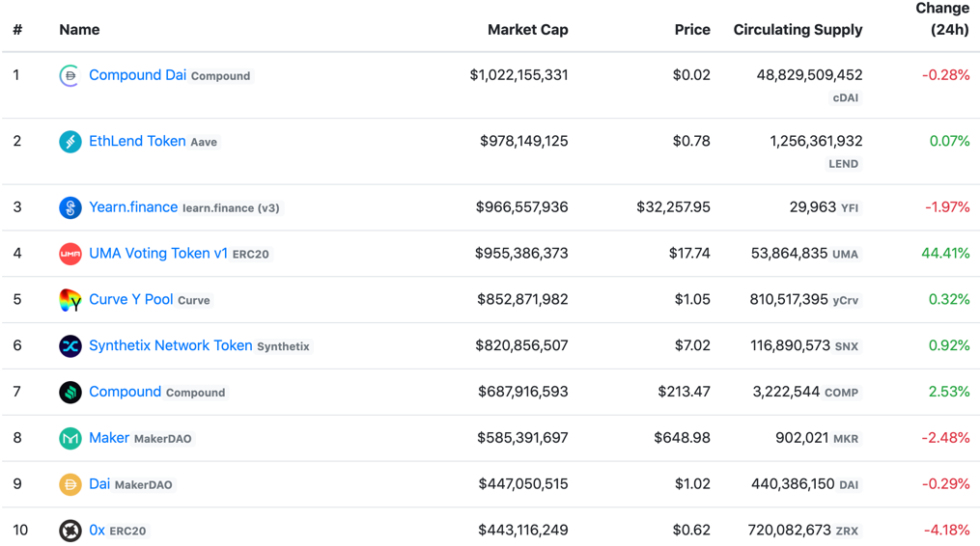Click the 44.41% change value
Screen dimensions: 980x546
click(x=945, y=254)
